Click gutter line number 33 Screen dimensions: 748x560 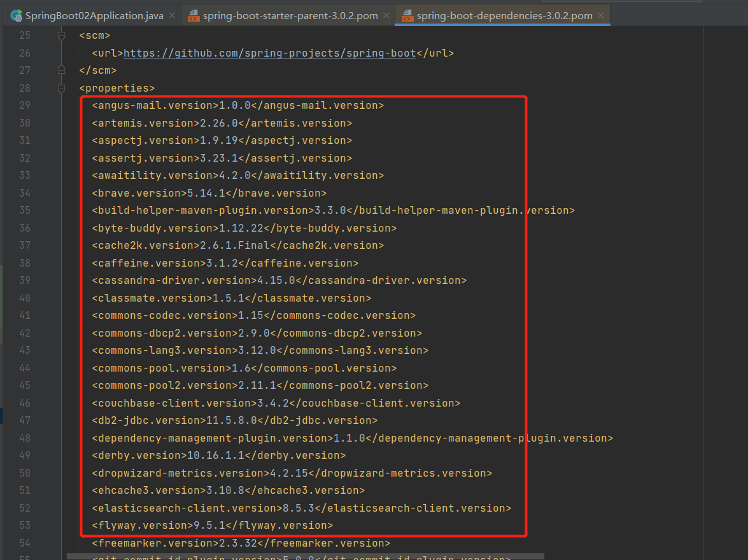pyautogui.click(x=25, y=176)
